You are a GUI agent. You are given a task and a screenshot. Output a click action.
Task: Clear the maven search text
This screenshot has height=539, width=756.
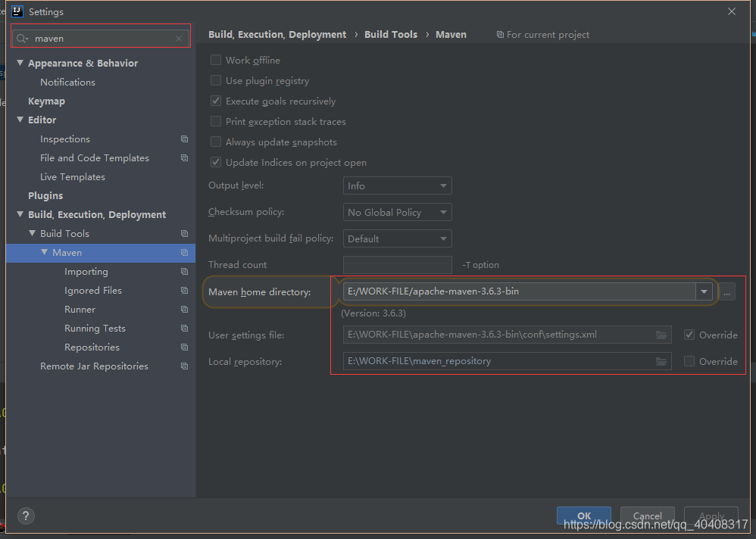179,39
